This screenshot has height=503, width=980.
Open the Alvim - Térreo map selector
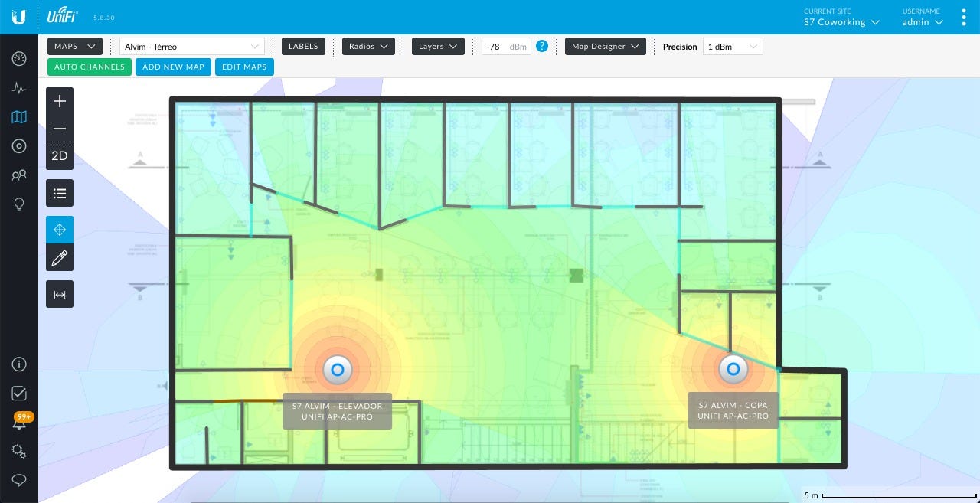[x=191, y=47]
